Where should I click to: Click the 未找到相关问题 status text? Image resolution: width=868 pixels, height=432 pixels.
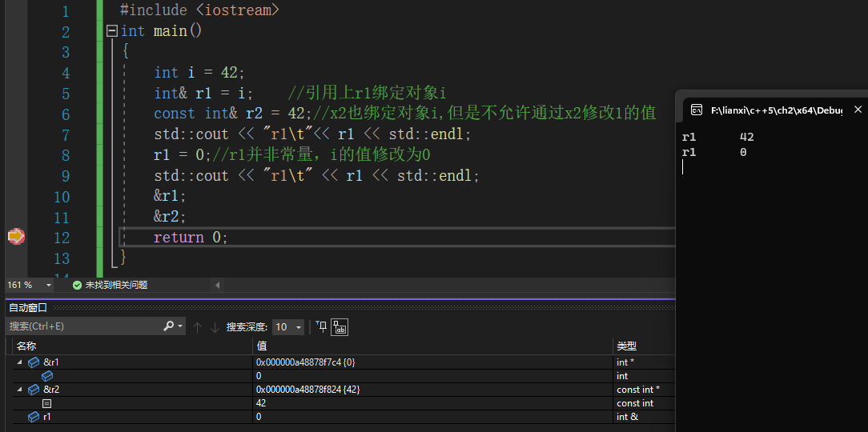[116, 286]
